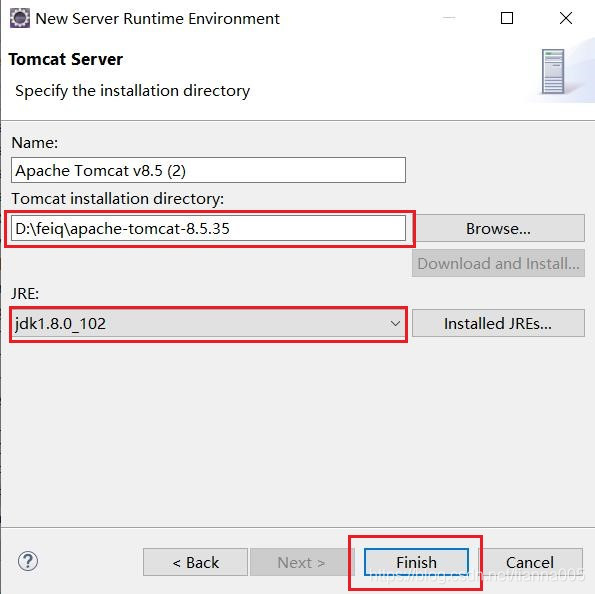
Task: Click the server tower banner image
Action: point(553,71)
